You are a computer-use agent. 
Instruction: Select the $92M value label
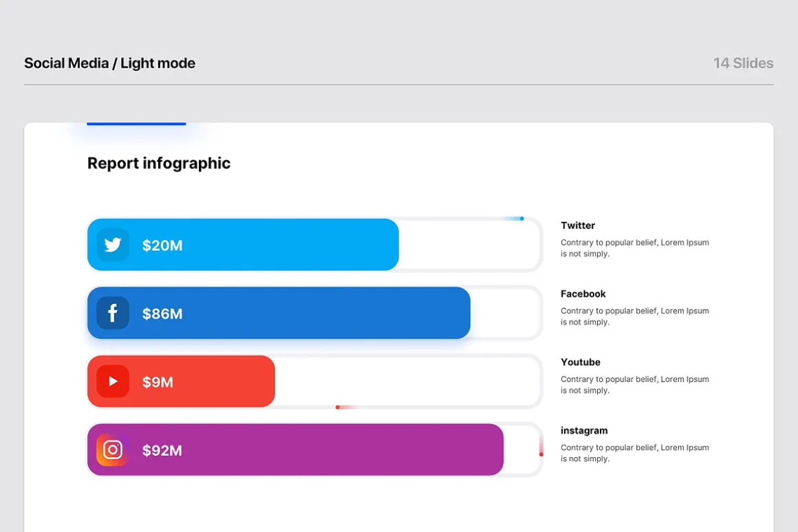(x=162, y=450)
